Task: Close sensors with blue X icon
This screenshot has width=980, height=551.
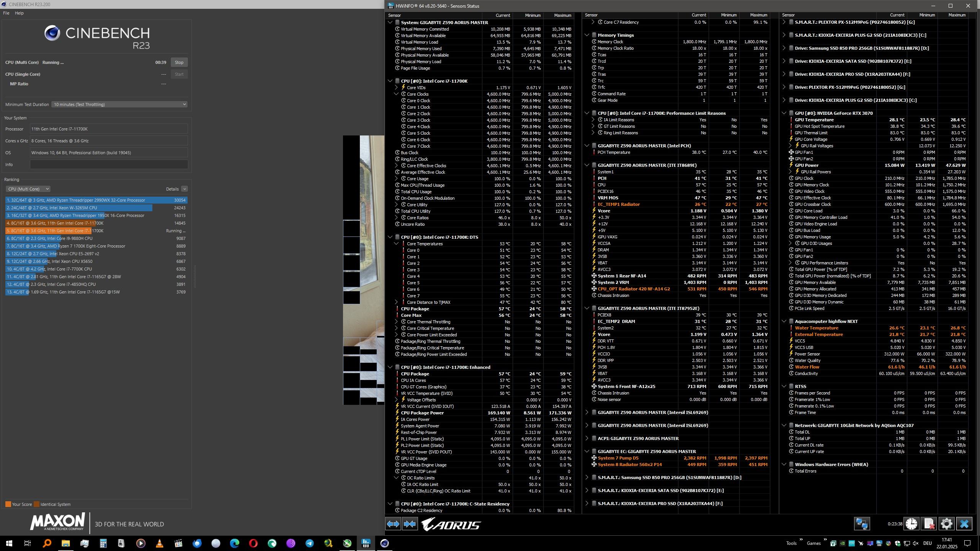Action: 964,524
